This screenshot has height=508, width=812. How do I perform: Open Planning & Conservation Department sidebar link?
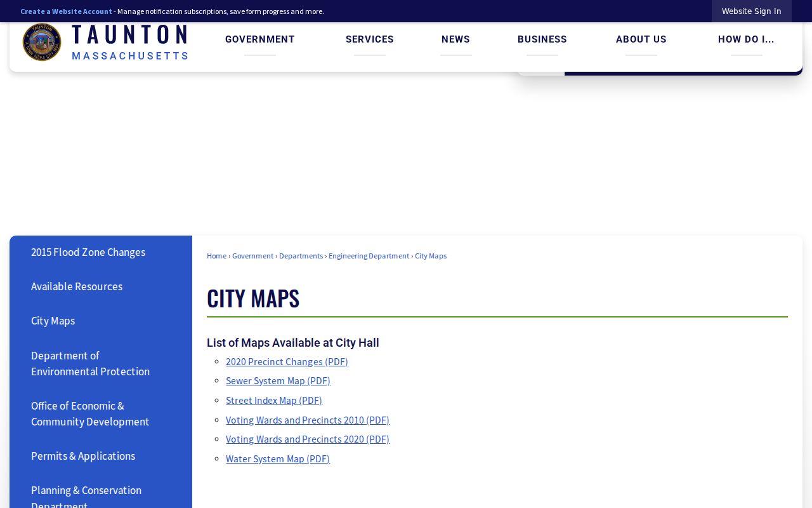point(86,496)
